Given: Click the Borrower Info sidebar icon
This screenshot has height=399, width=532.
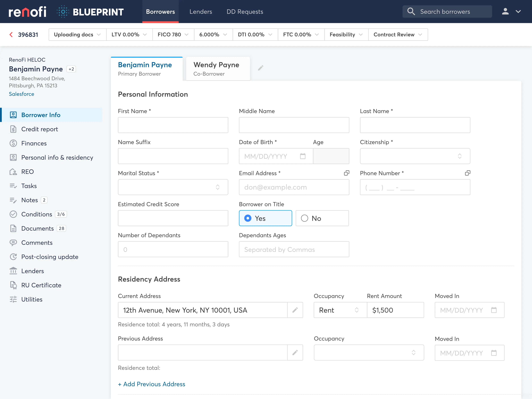Looking at the screenshot, I should (13, 115).
